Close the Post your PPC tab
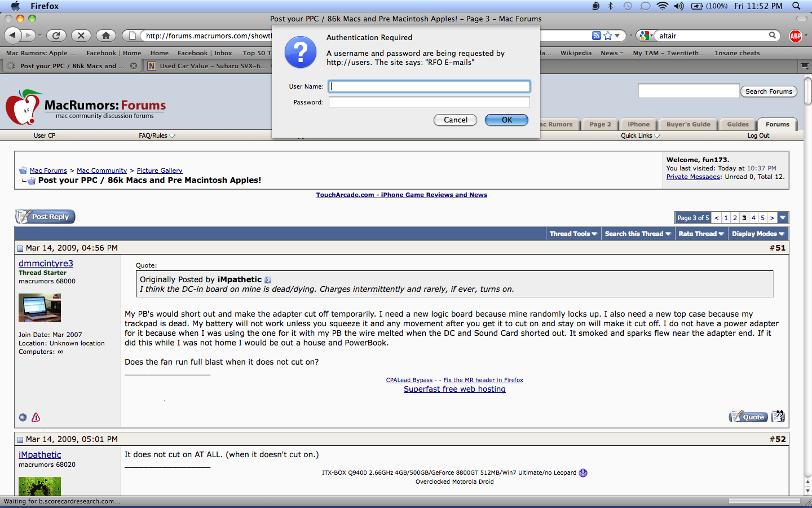This screenshot has width=812, height=508. tap(134, 65)
